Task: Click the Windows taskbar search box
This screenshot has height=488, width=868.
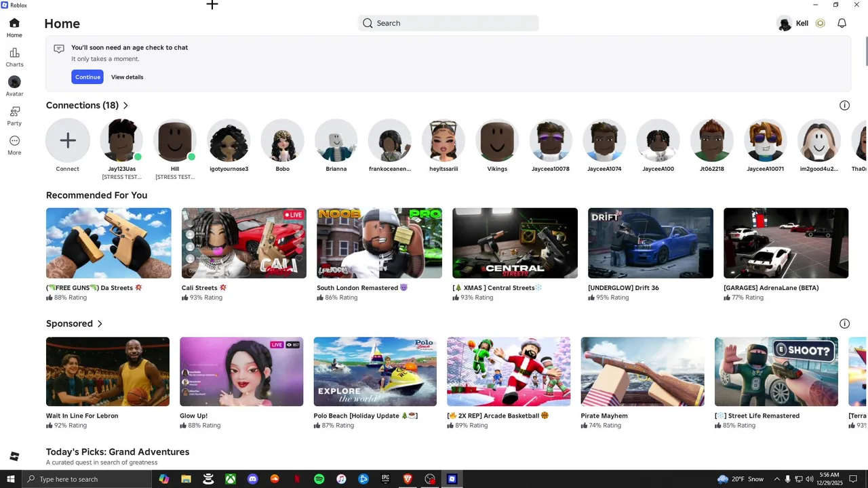Action: click(x=87, y=479)
